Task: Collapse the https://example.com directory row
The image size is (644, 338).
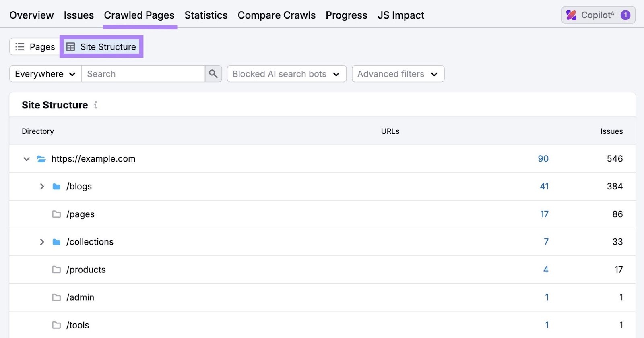Action: tap(26, 159)
